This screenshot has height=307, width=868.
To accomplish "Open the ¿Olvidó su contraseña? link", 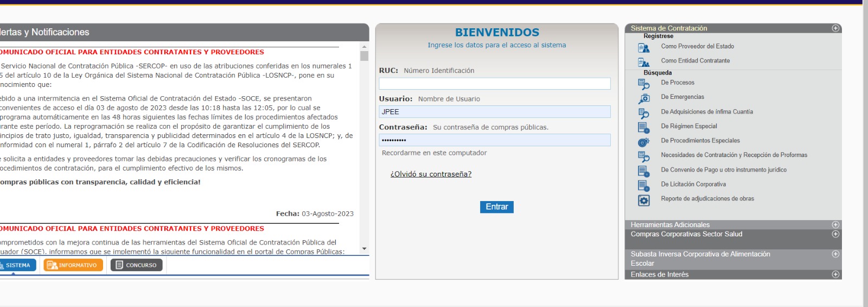I will click(x=431, y=174).
